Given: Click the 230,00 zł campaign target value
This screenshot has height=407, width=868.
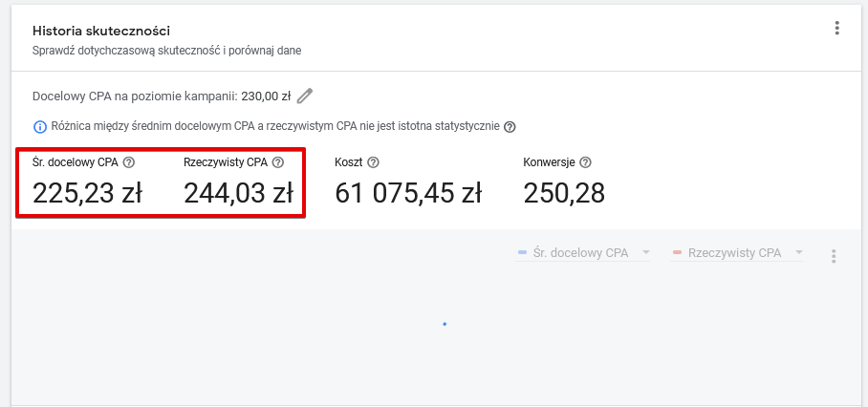Looking at the screenshot, I should coord(266,96).
